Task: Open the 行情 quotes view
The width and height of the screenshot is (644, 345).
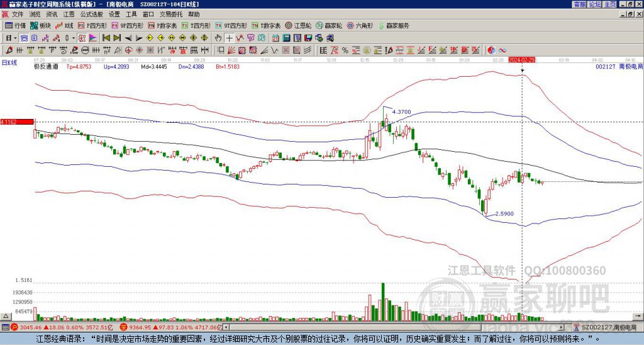Action: point(15,25)
